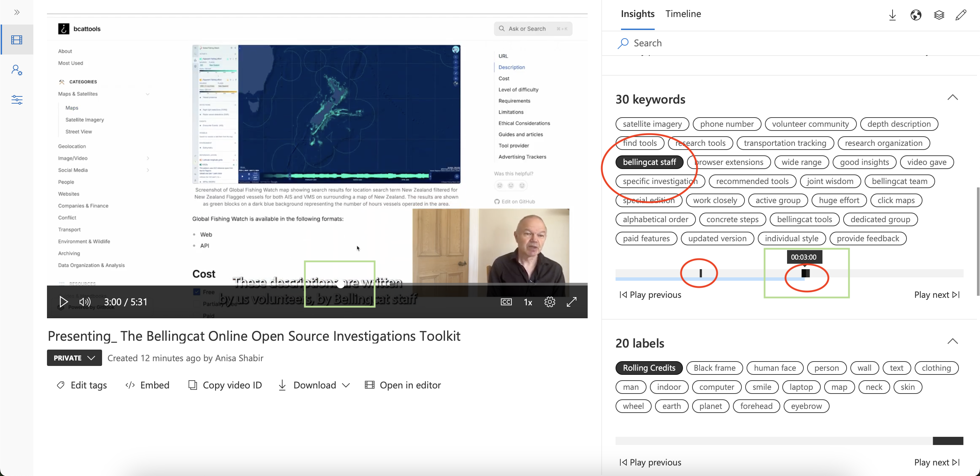Click the video playback speed 1x control

528,302
